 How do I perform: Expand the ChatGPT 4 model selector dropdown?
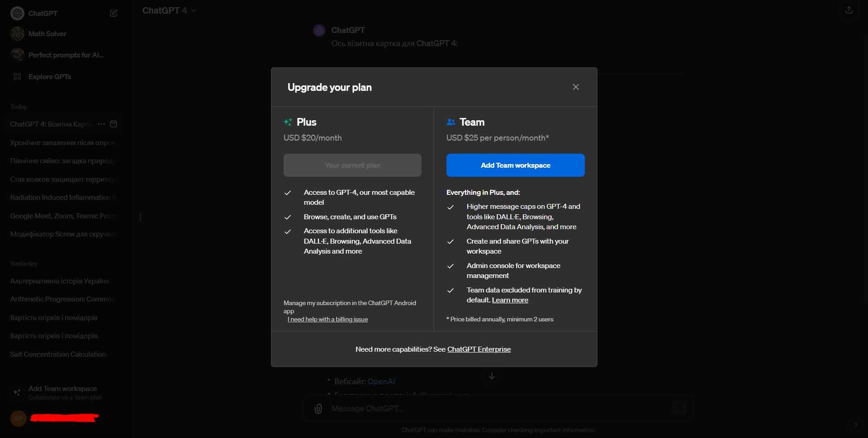(x=169, y=10)
